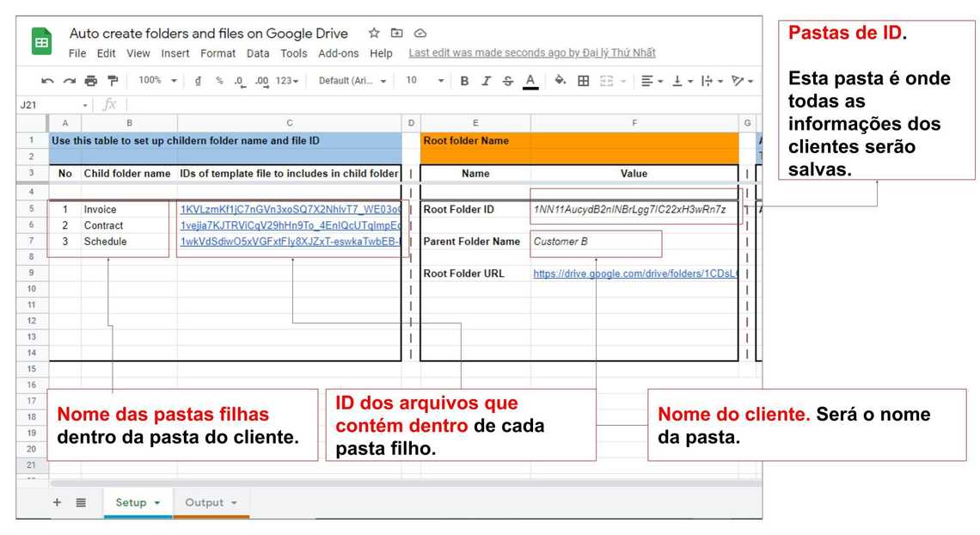Open the more number formats dropdown
980x535 pixels.
[x=287, y=81]
